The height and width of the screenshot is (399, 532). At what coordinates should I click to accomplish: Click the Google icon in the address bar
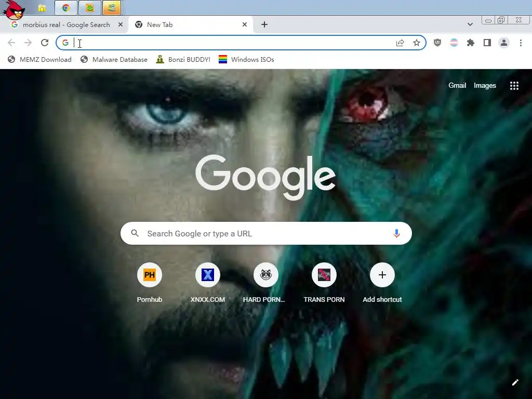(x=65, y=43)
